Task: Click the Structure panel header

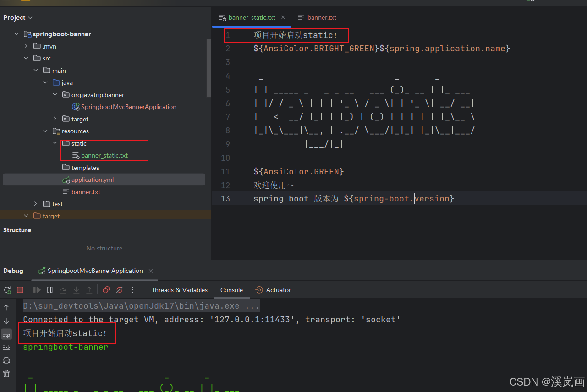Action: [x=17, y=230]
